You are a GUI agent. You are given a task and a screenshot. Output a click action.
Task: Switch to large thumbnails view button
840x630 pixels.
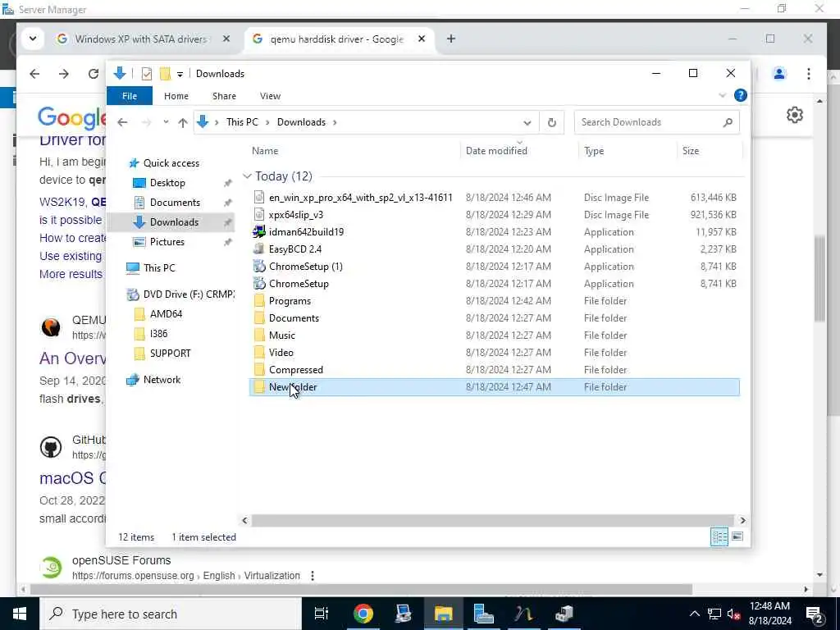tap(737, 536)
